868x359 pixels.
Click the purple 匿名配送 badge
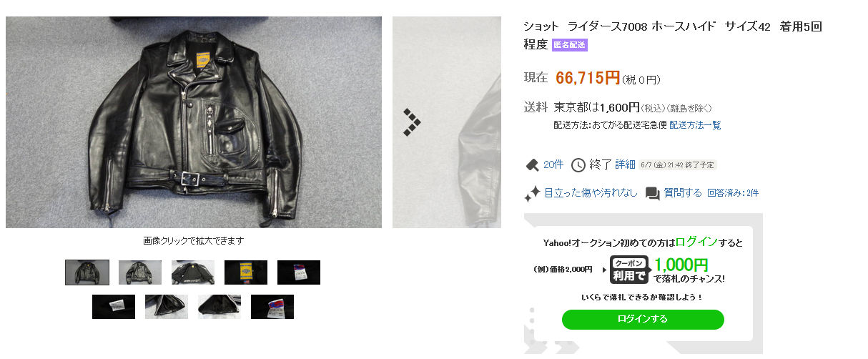click(x=569, y=45)
